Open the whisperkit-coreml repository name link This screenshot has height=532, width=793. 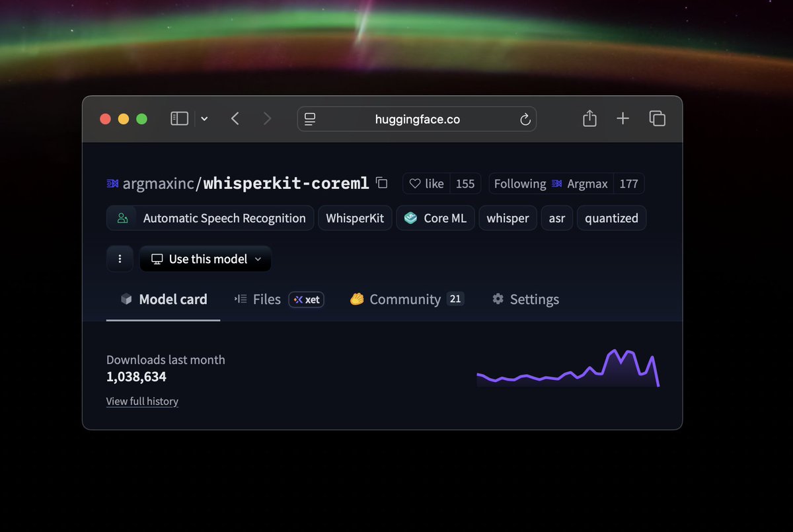[x=285, y=184]
